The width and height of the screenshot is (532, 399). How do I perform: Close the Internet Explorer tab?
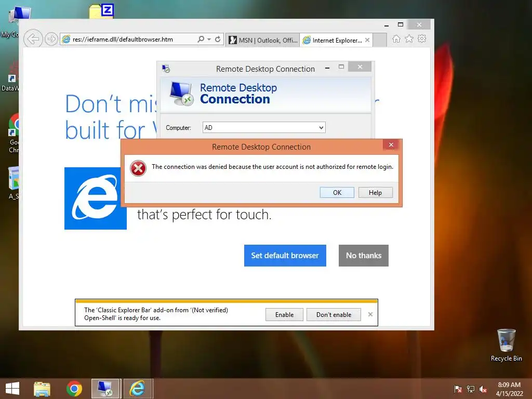click(x=367, y=40)
